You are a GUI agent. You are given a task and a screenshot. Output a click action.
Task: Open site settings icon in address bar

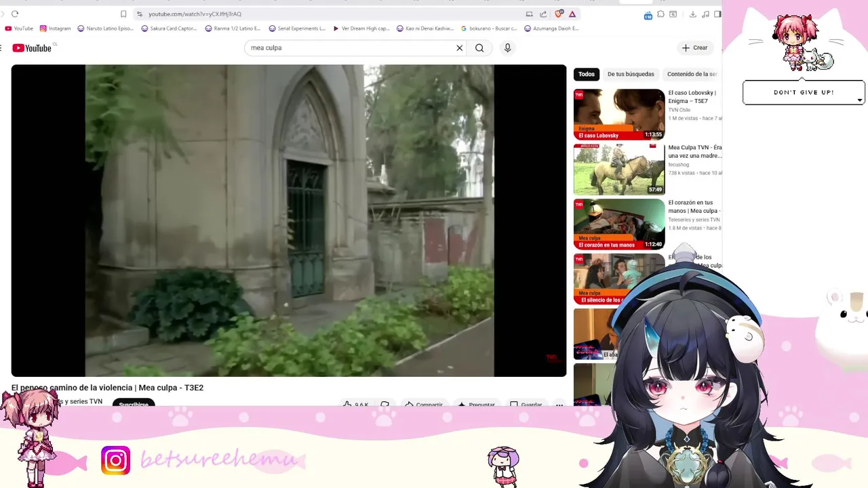140,14
